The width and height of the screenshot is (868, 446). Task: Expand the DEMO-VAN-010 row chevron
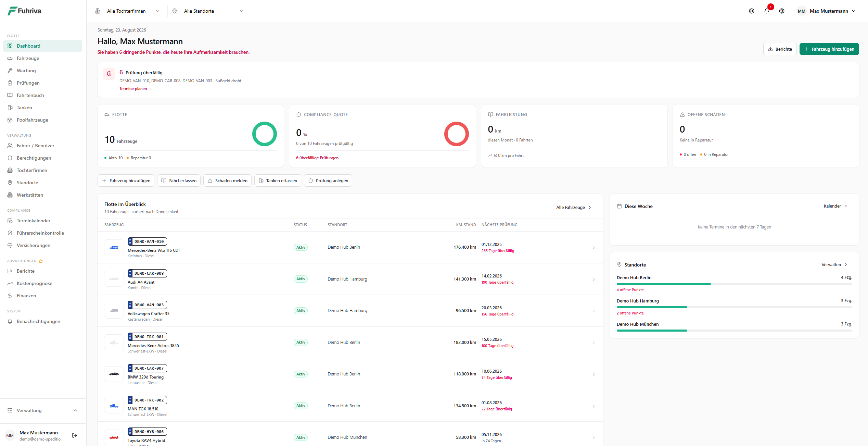594,248
